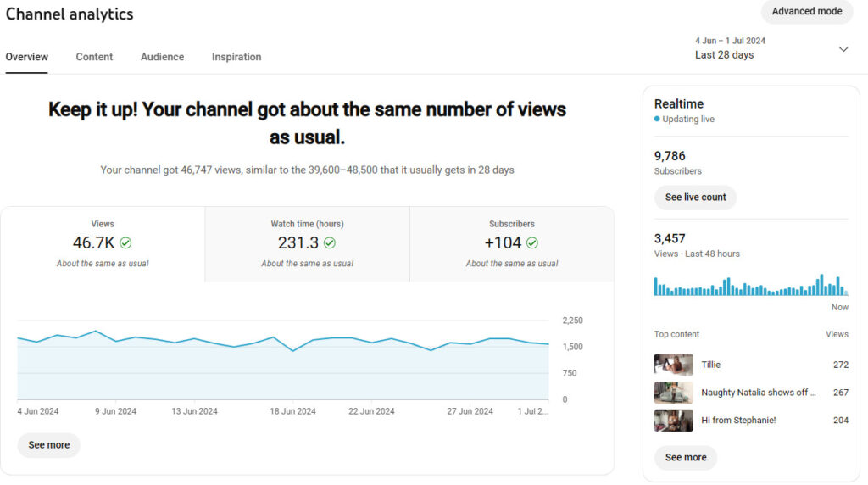Viewport: 868px width, 485px height.
Task: Open the Tillie video thumbnail
Action: pyautogui.click(x=673, y=365)
